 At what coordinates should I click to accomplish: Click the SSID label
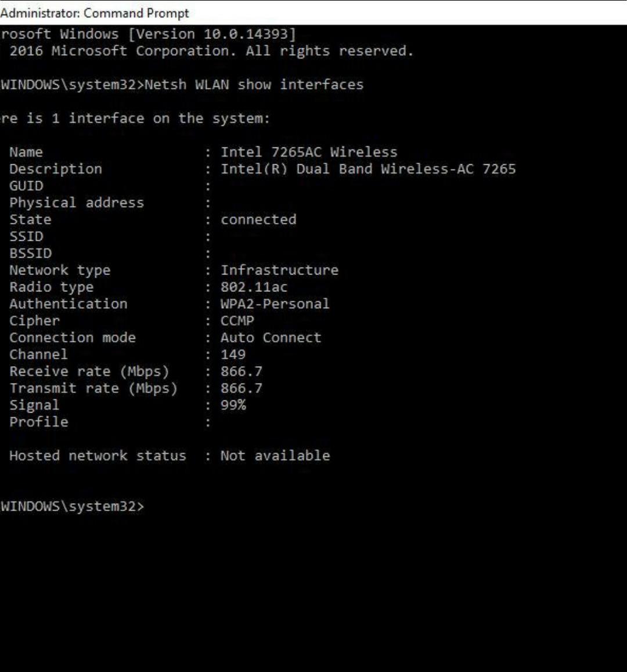[26, 237]
